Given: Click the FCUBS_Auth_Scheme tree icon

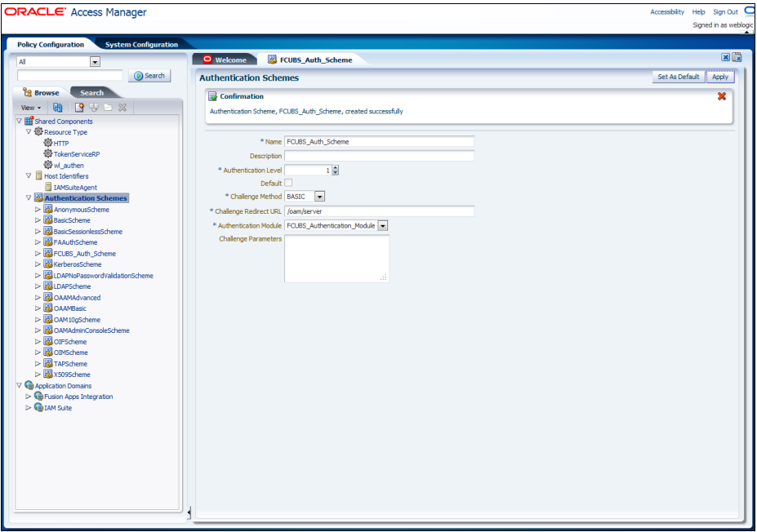Looking at the screenshot, I should (48, 253).
